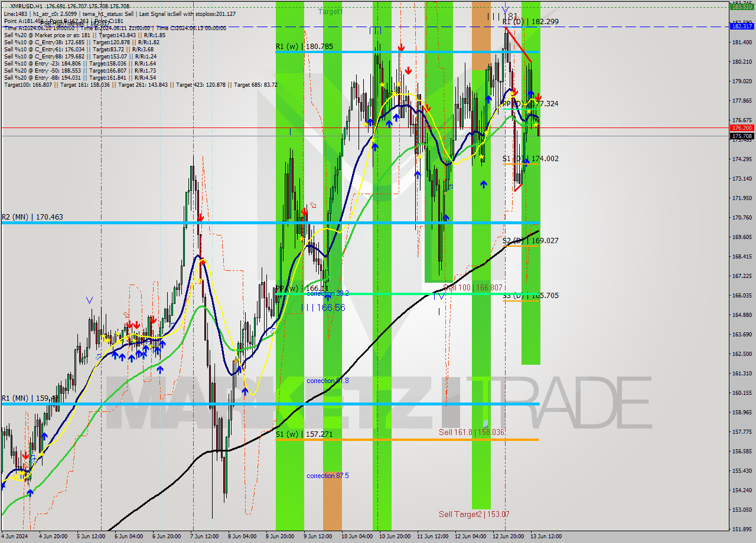Click the 182.317 price tag on axis
756x543 pixels.
click(x=742, y=26)
